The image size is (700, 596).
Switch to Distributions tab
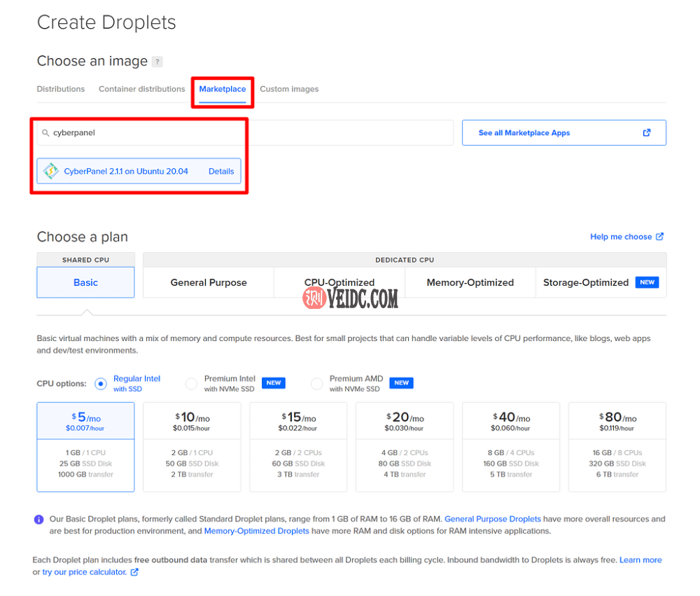pos(61,89)
